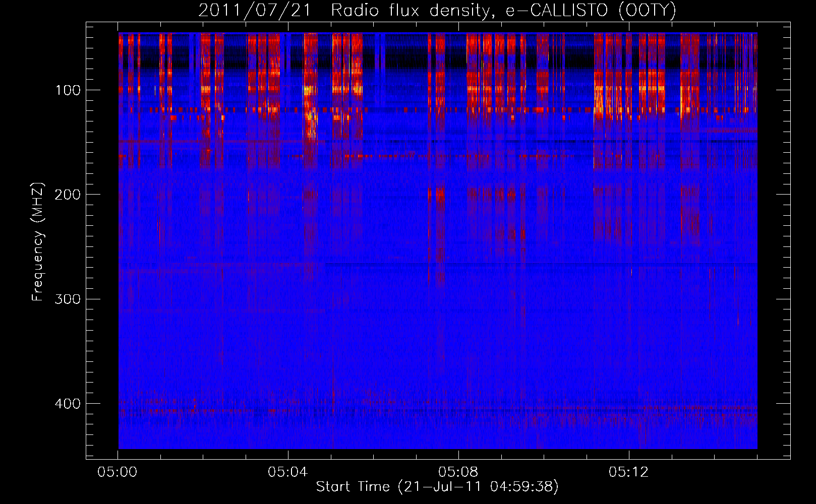Click the 300 frequency tick label
Image resolution: width=816 pixels, height=504 pixels.
click(x=68, y=299)
